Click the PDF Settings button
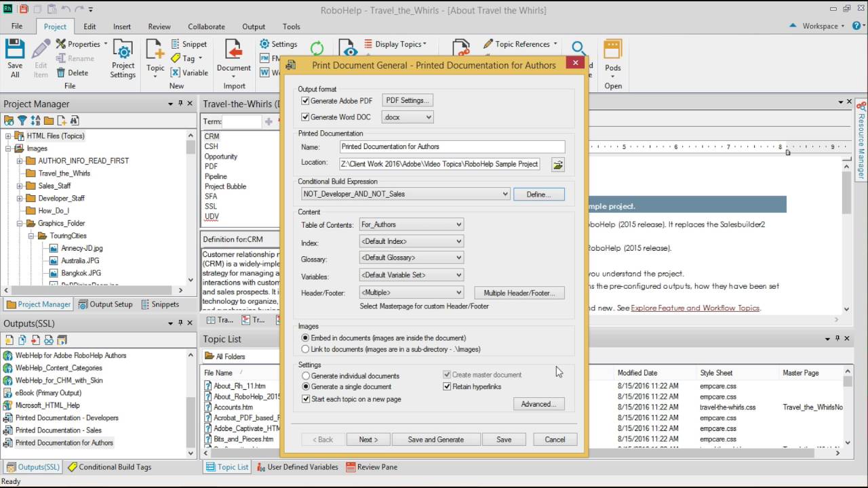Image resolution: width=868 pixels, height=488 pixels. (407, 100)
